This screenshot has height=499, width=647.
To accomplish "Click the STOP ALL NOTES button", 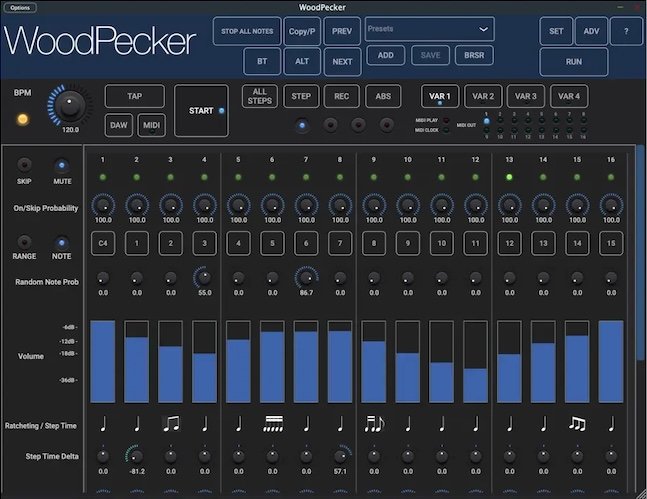I will (x=247, y=31).
